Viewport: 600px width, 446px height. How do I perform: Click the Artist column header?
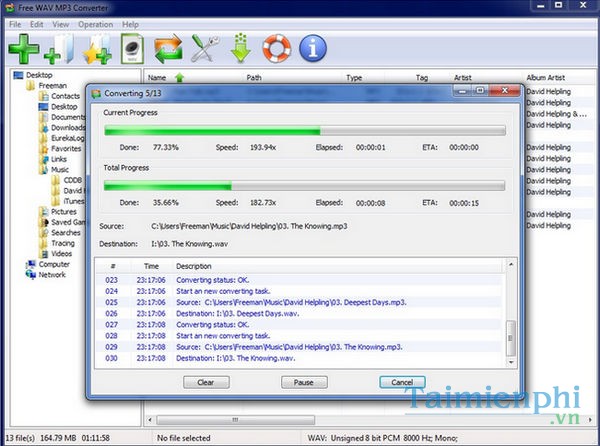(x=463, y=78)
